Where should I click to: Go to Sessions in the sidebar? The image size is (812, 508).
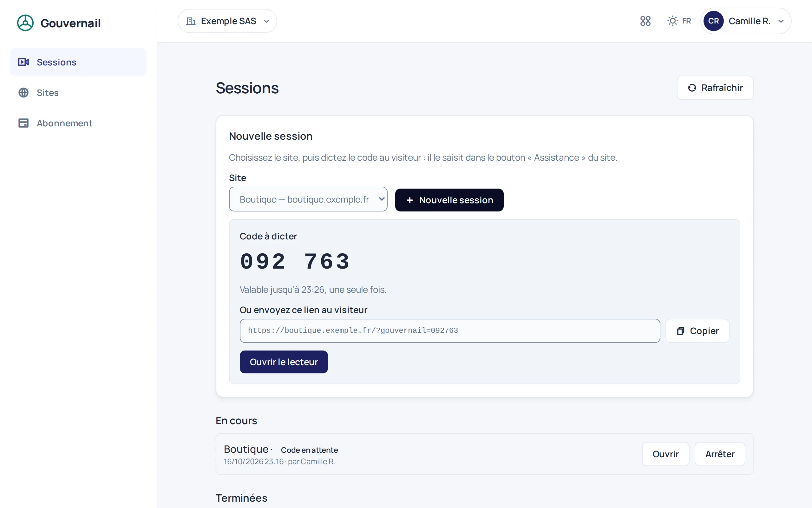tap(78, 62)
